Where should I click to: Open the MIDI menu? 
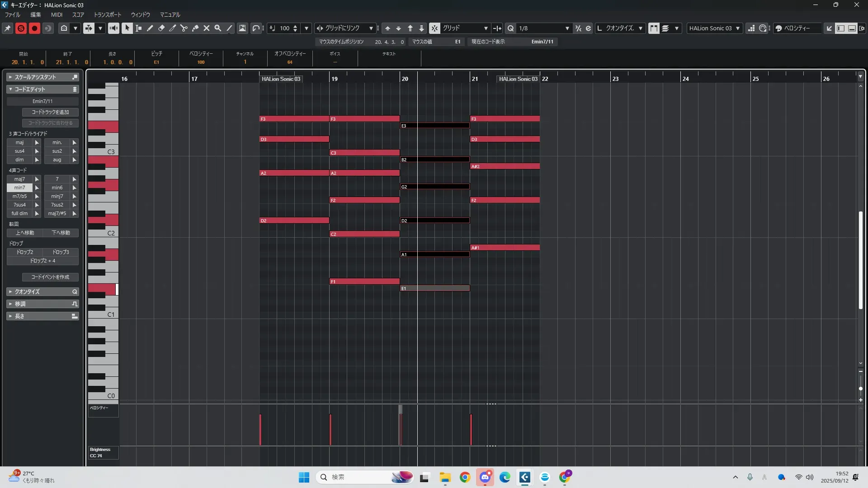point(57,14)
